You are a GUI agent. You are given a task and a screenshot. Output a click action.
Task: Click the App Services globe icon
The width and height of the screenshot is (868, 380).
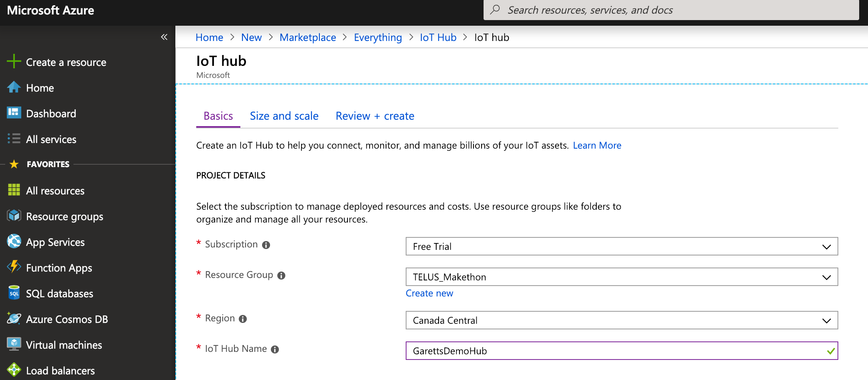point(14,241)
